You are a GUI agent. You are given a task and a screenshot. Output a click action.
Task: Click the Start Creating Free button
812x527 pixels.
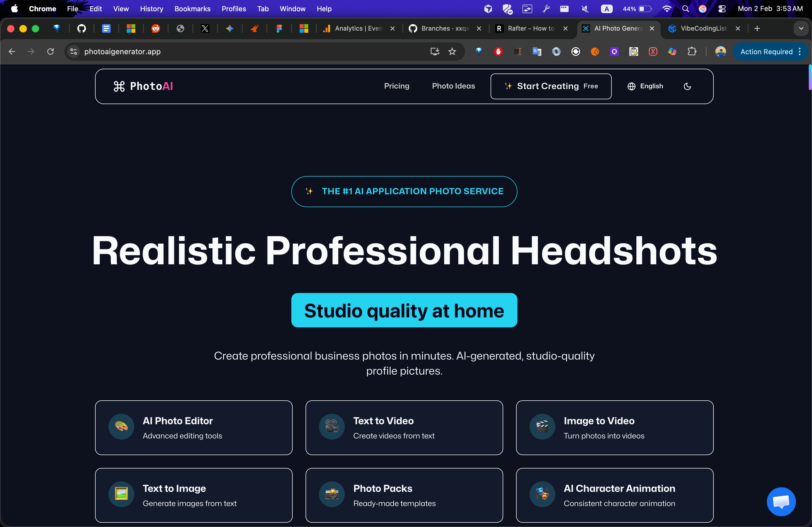pyautogui.click(x=551, y=86)
